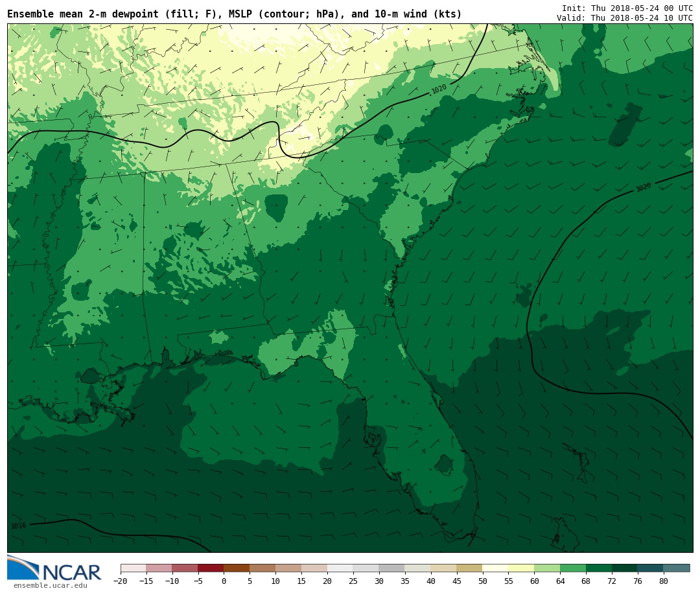
Task: Click the colorbar label '80'
Action: tap(664, 581)
